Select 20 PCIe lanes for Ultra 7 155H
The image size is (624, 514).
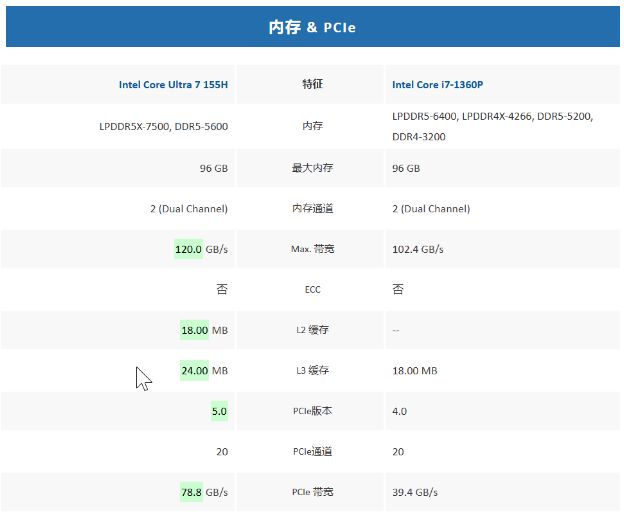222,452
